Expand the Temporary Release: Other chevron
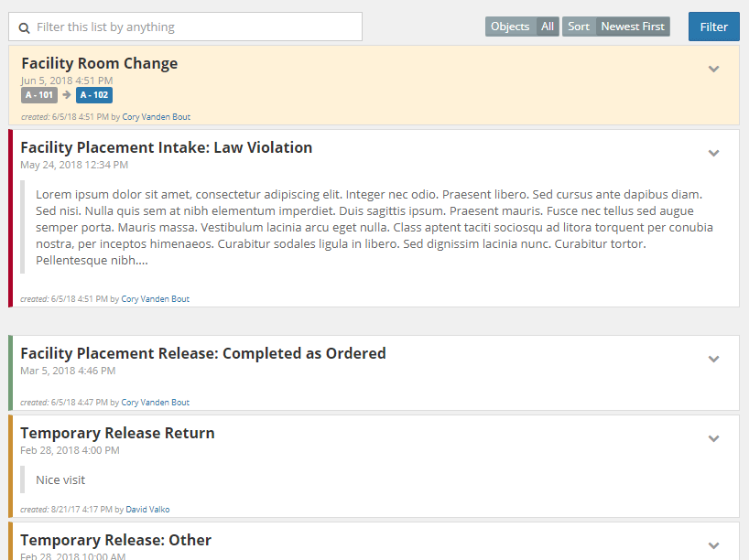 coord(714,545)
